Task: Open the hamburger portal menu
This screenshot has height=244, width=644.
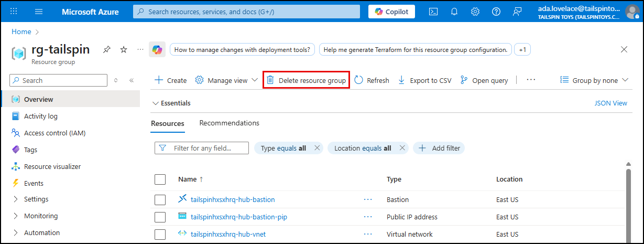Action: point(39,12)
